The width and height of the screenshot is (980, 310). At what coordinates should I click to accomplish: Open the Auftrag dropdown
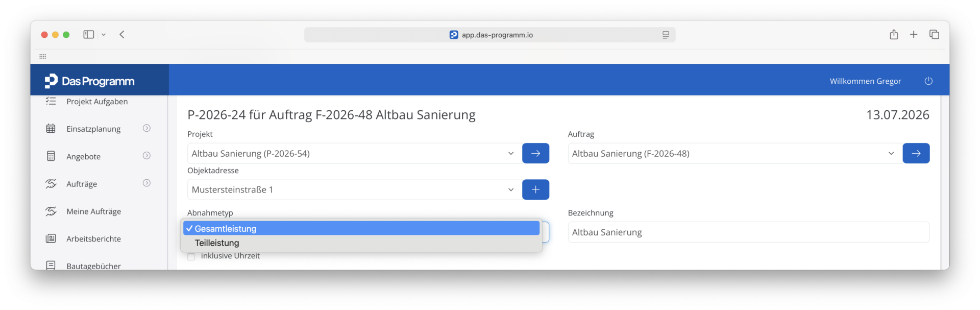pyautogui.click(x=733, y=153)
